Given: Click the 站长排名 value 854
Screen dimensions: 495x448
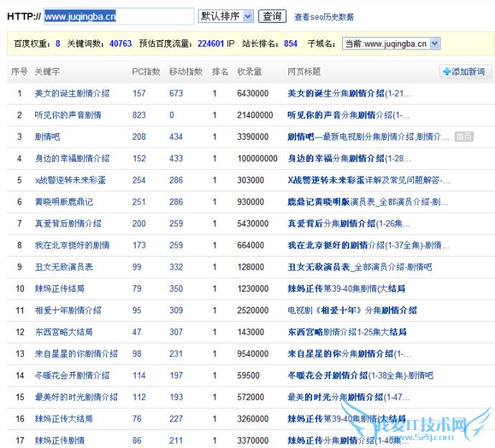Looking at the screenshot, I should [291, 44].
